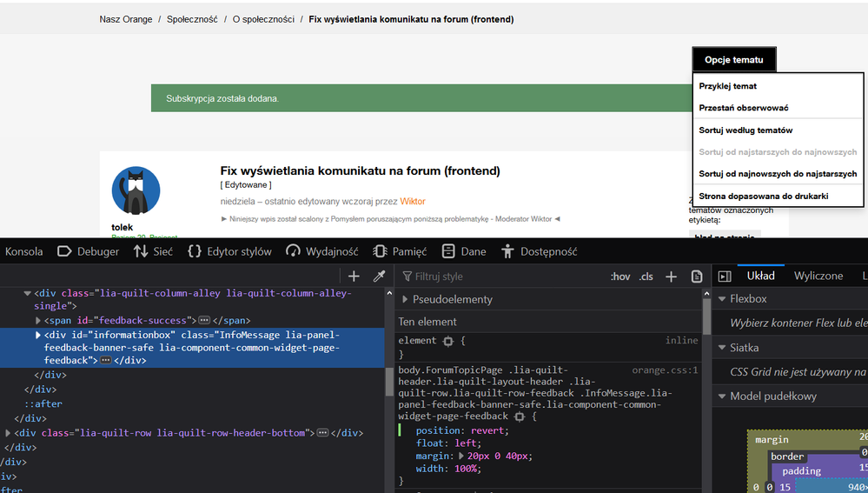Viewport: 868px width, 493px height.
Task: Toggle the print media simulation icon
Action: 696,276
